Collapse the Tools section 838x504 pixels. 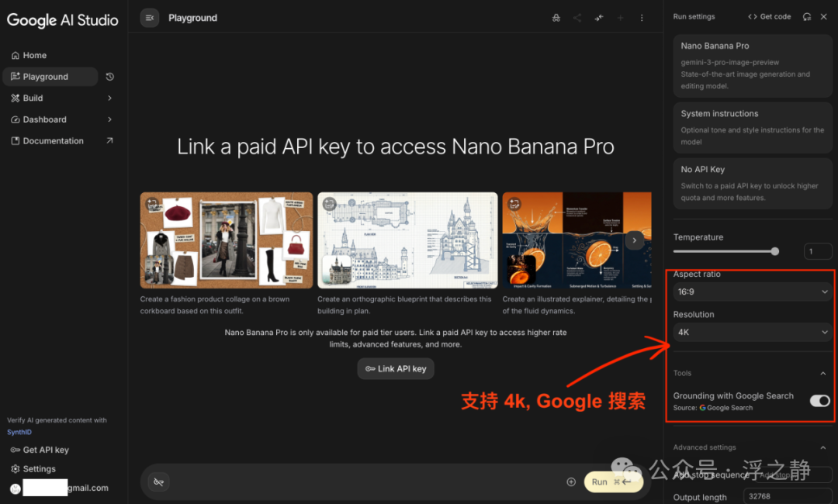[823, 373]
